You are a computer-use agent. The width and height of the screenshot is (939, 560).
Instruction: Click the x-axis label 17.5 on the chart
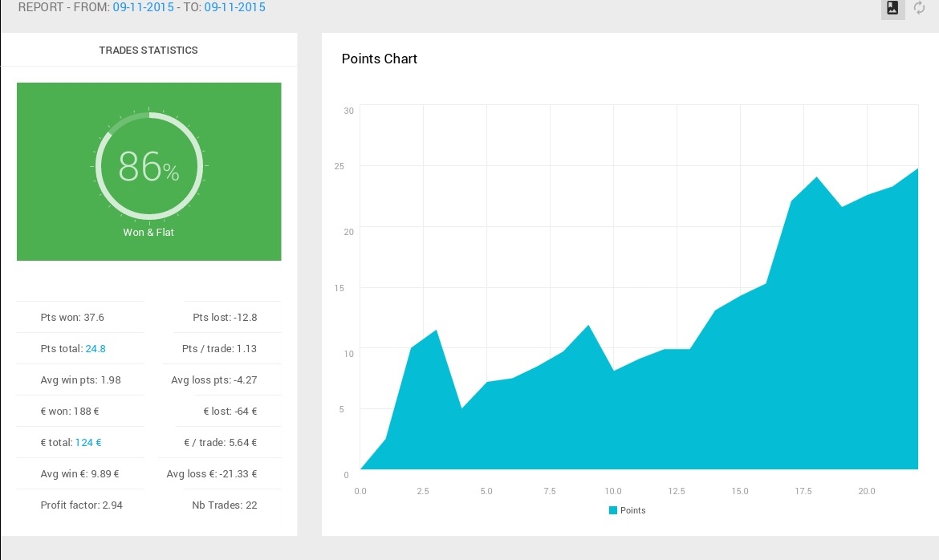point(803,491)
